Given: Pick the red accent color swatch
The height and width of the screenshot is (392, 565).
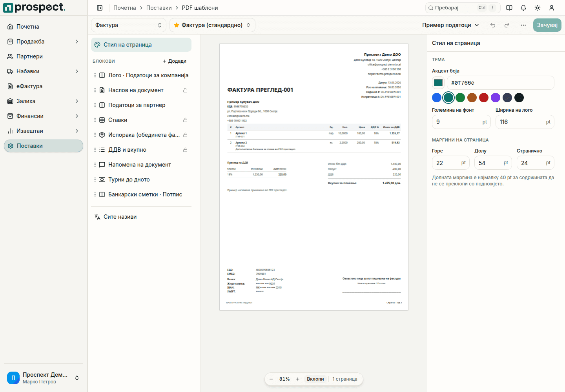Looking at the screenshot, I should click(484, 98).
